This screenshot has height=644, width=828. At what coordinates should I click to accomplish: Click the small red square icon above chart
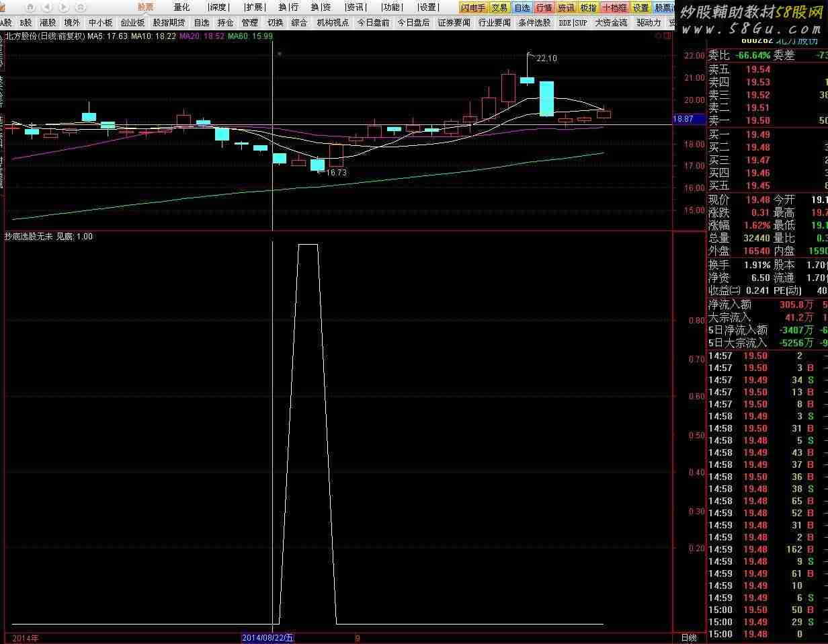667,36
